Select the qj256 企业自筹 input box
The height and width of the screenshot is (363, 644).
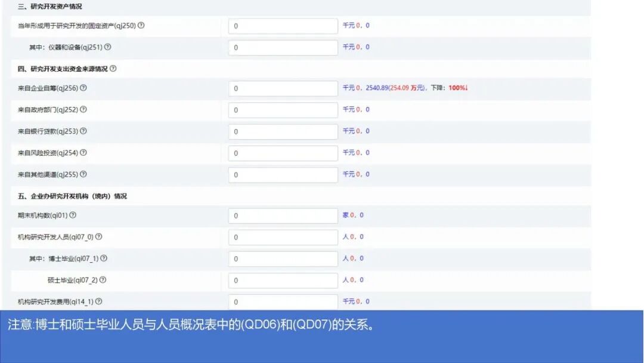(x=282, y=88)
